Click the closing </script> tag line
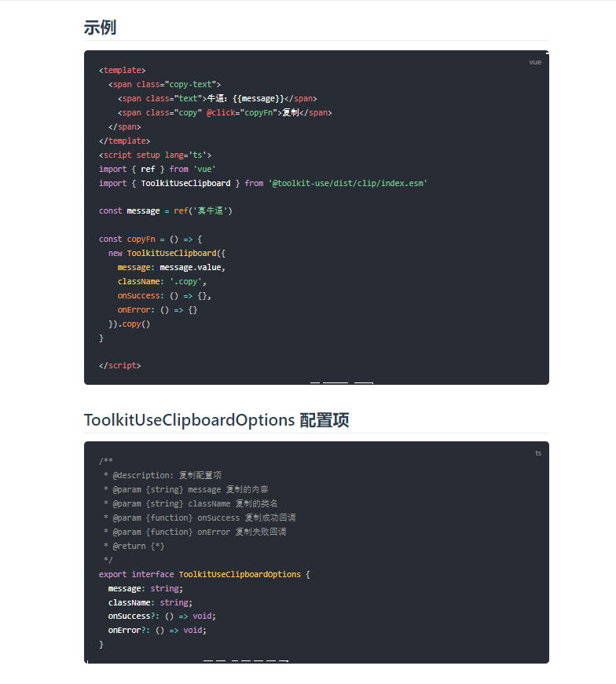Viewport: 616px width, 684px height. click(x=119, y=365)
